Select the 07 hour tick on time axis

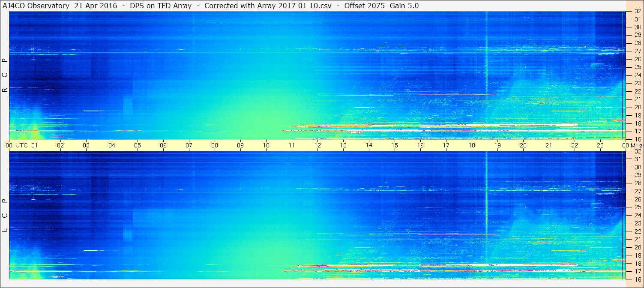point(189,145)
